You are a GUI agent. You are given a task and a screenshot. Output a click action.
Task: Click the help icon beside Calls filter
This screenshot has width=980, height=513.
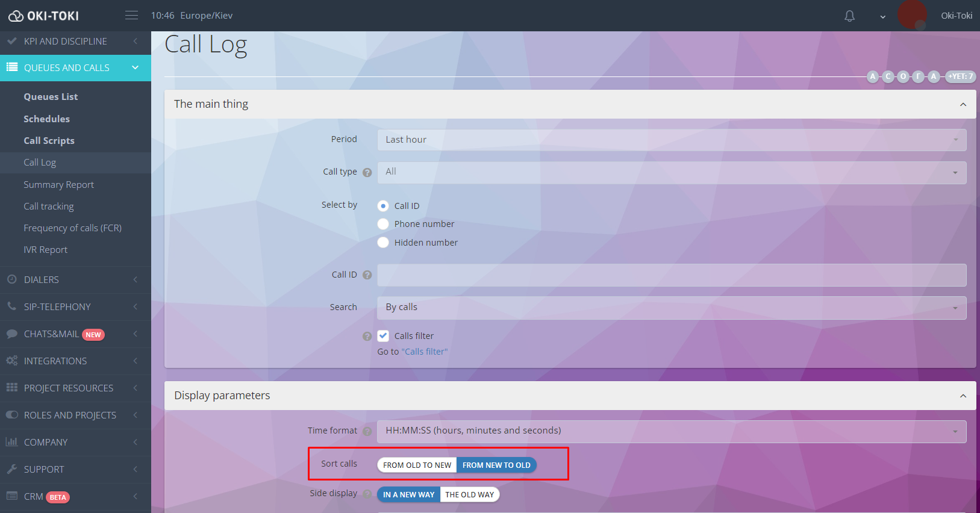[x=367, y=337]
